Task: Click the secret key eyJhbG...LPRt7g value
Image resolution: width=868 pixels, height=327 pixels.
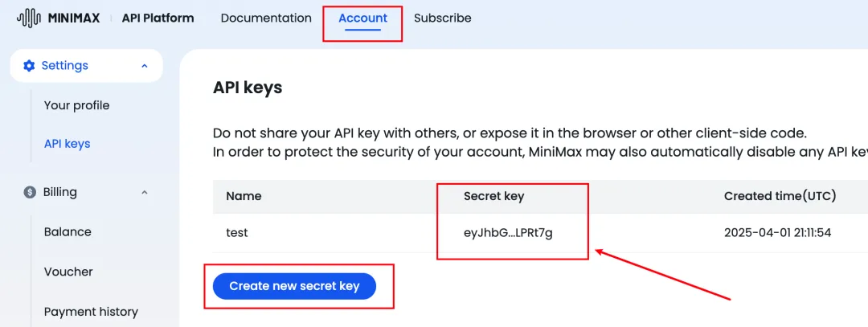Action: tap(508, 233)
